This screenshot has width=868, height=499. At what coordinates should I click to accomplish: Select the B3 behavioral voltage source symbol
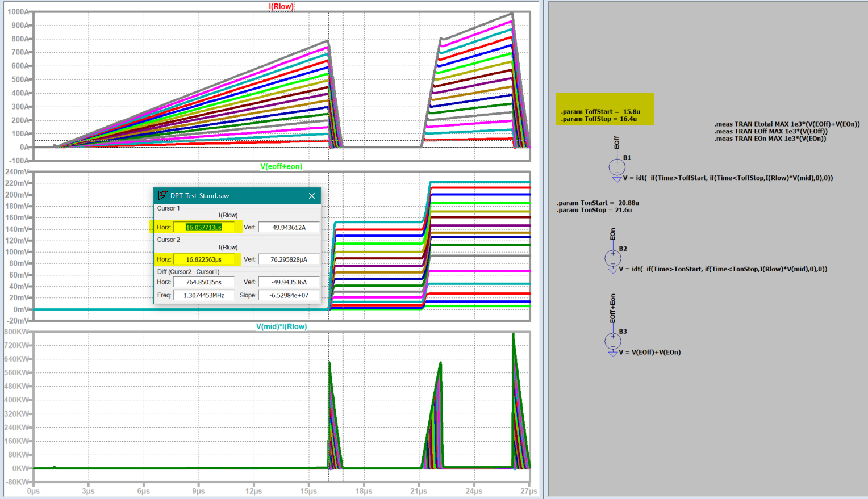[x=613, y=341]
